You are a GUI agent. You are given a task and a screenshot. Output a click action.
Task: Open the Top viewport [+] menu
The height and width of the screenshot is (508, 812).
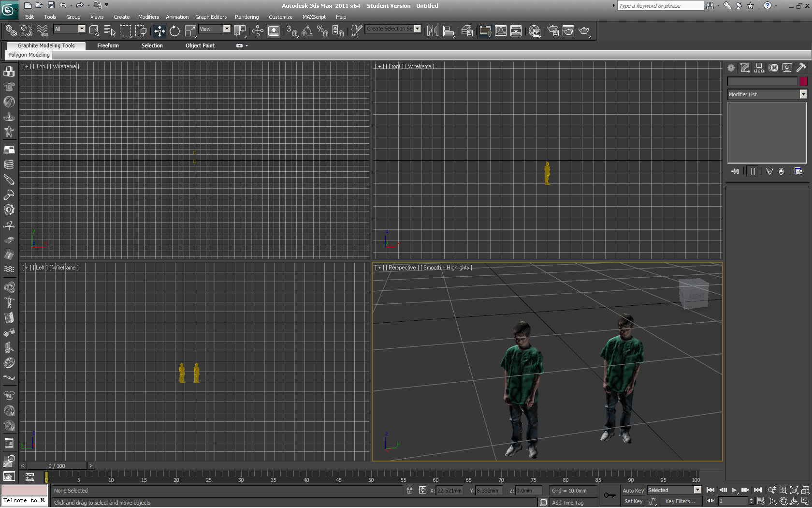tap(27, 66)
